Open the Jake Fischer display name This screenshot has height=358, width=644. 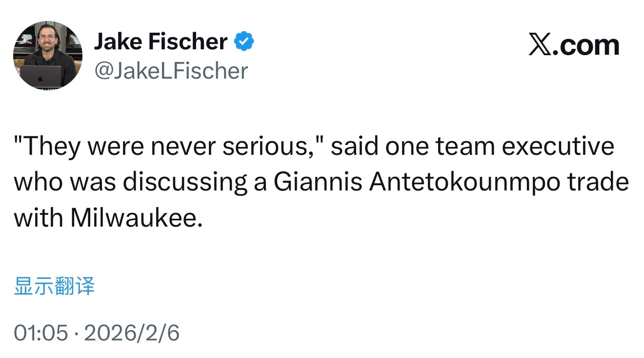tap(161, 42)
